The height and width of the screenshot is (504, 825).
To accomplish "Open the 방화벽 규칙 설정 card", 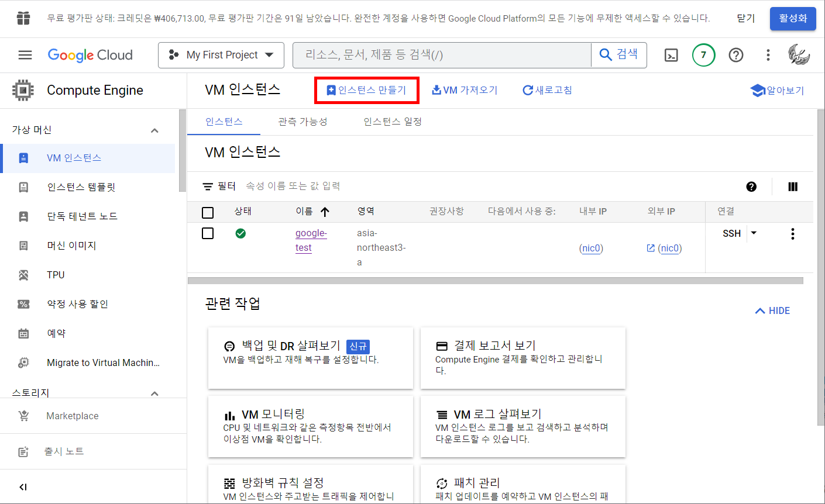I will pyautogui.click(x=311, y=485).
